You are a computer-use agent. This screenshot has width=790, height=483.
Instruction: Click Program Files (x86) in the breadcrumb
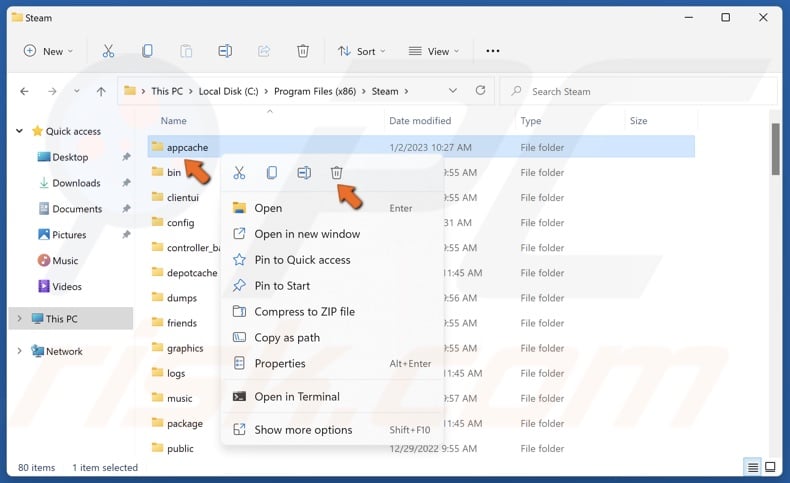(x=315, y=91)
